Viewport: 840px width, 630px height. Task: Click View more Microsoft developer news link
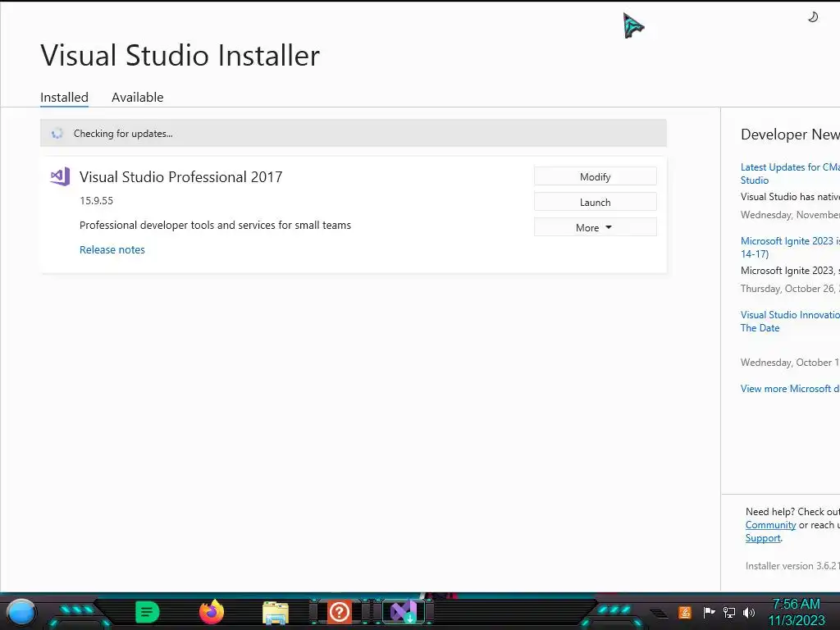pos(790,388)
